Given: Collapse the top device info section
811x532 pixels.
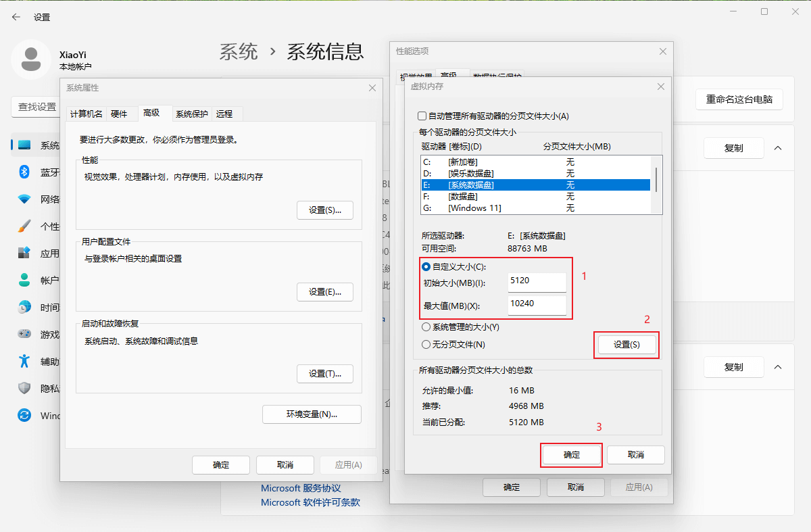Looking at the screenshot, I should (779, 147).
